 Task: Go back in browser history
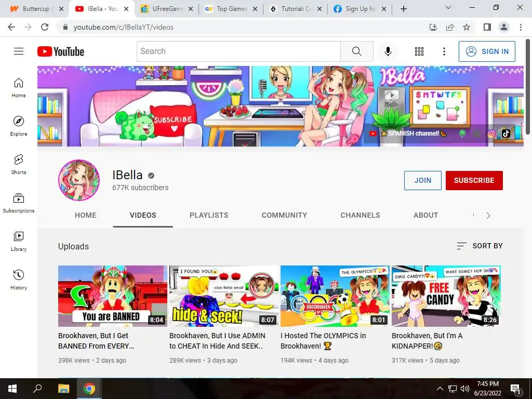point(11,27)
